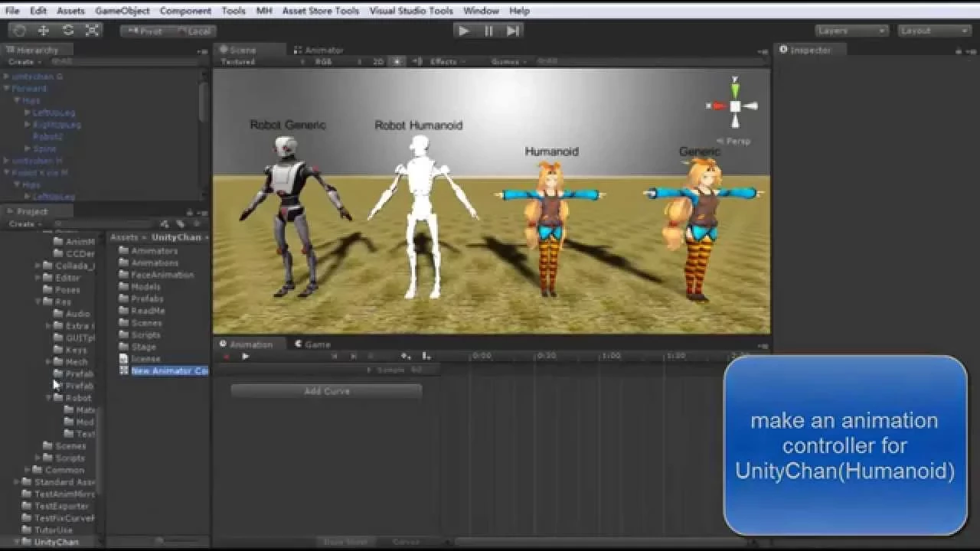Open the Models folder in UnityChan
This screenshot has height=551, width=980.
(x=139, y=287)
